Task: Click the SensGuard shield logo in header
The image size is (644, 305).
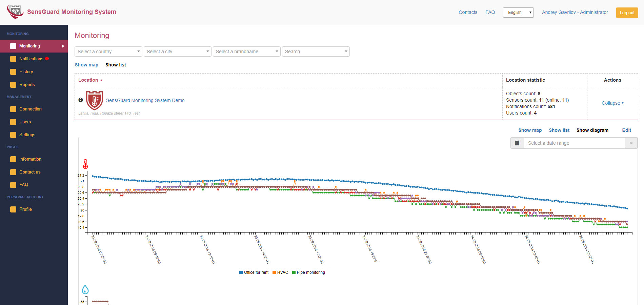Action: pyautogui.click(x=15, y=12)
